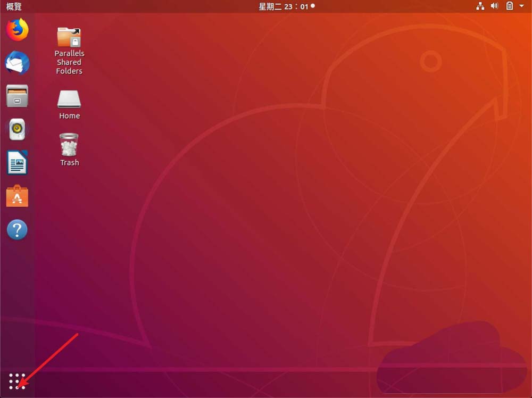532x398 pixels.
Task: Open Parallels Shared Folders desktop icon
Action: (x=69, y=37)
